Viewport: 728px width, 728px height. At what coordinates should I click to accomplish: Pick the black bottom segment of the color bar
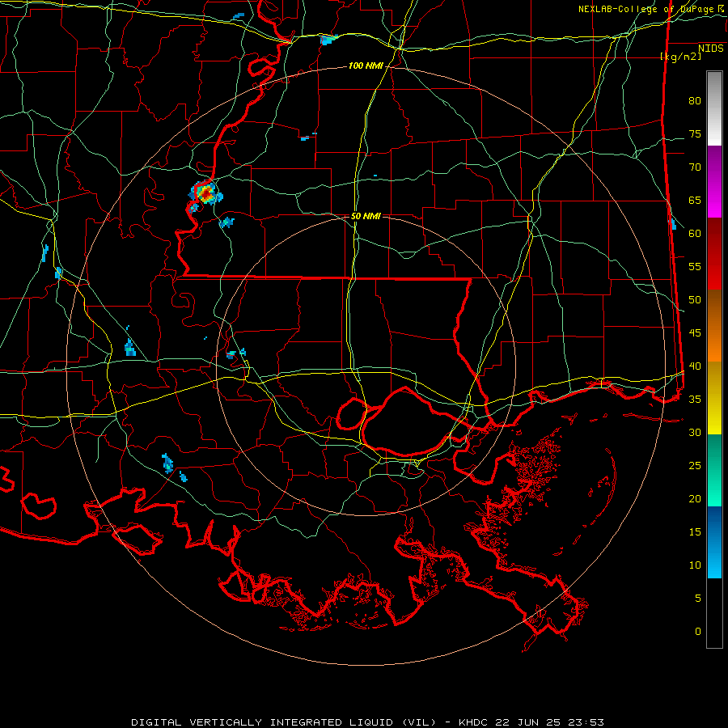(714, 613)
